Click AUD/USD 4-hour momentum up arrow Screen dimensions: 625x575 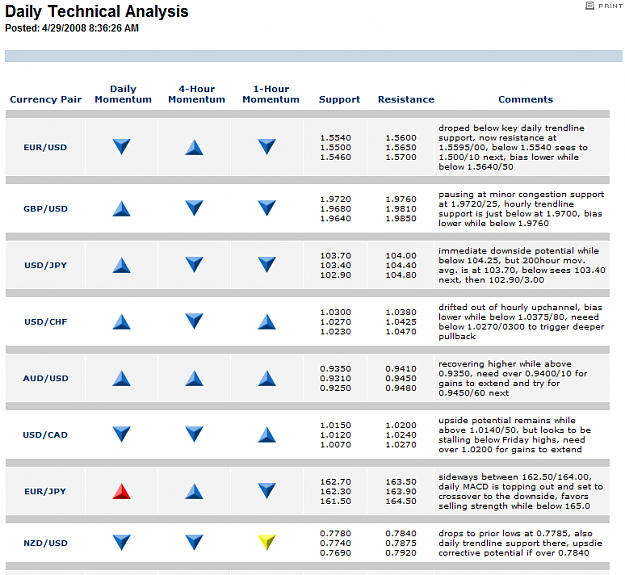(x=194, y=378)
